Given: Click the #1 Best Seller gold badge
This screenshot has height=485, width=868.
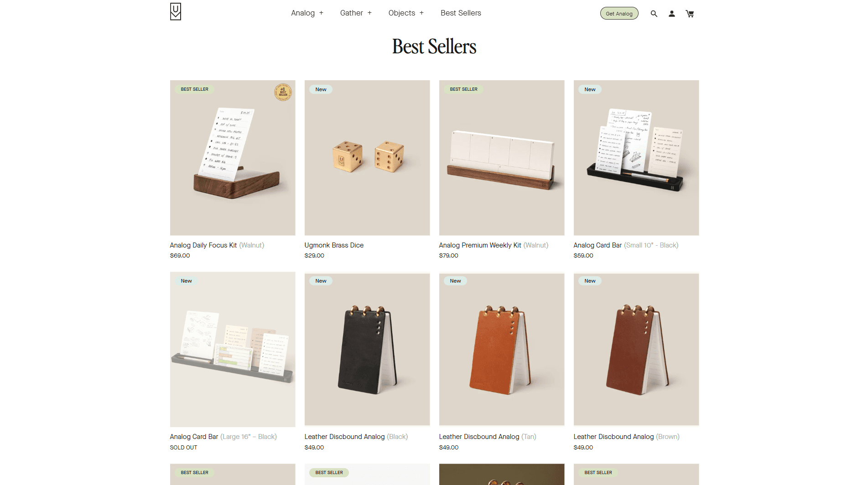Looking at the screenshot, I should pyautogui.click(x=283, y=92).
